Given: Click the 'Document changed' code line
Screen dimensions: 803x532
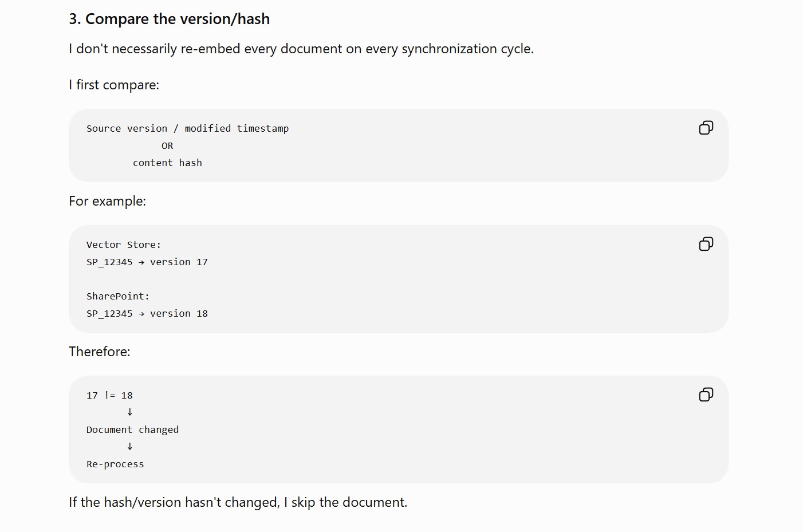Looking at the screenshot, I should click(133, 429).
